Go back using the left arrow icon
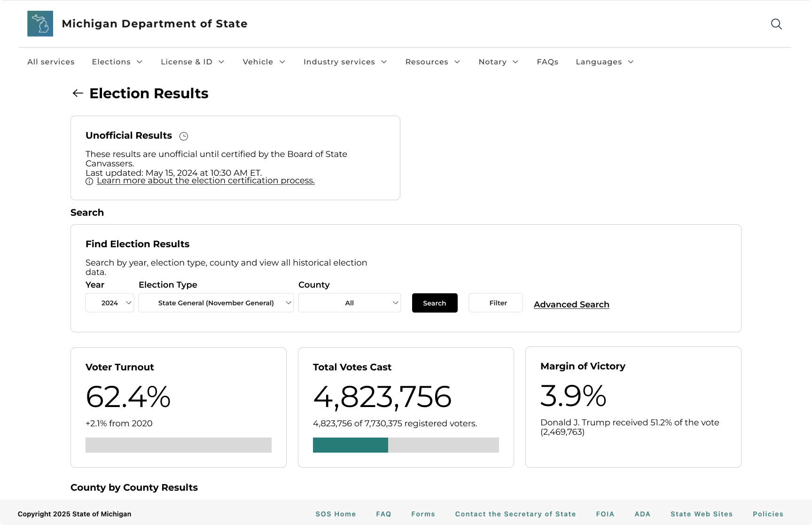The image size is (812, 525). [78, 93]
